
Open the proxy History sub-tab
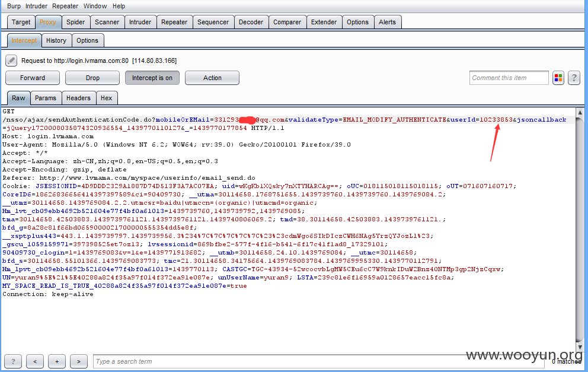click(x=56, y=40)
